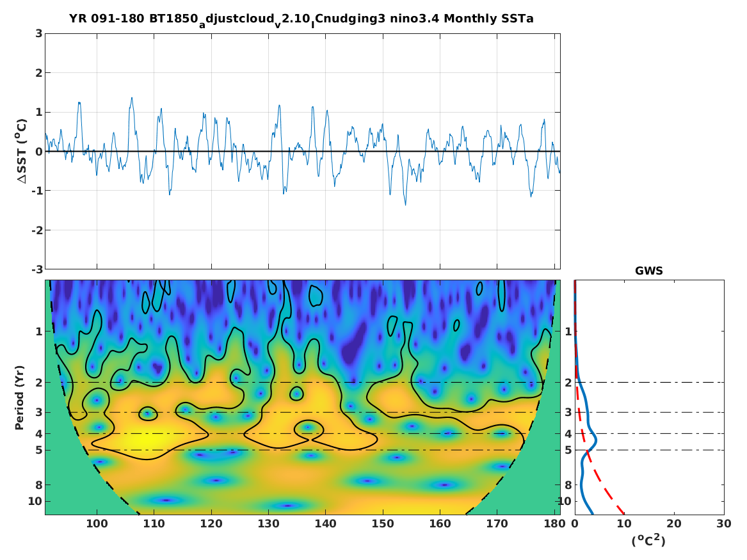Click the x-axis tick label '180'
Viewport: 747px width, 560px height.
pyautogui.click(x=554, y=524)
